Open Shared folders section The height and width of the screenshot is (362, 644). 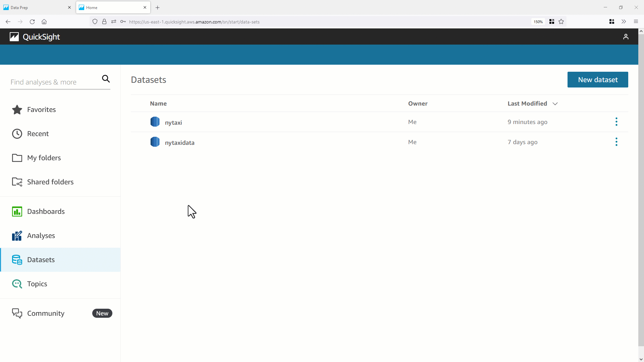click(17, 182)
